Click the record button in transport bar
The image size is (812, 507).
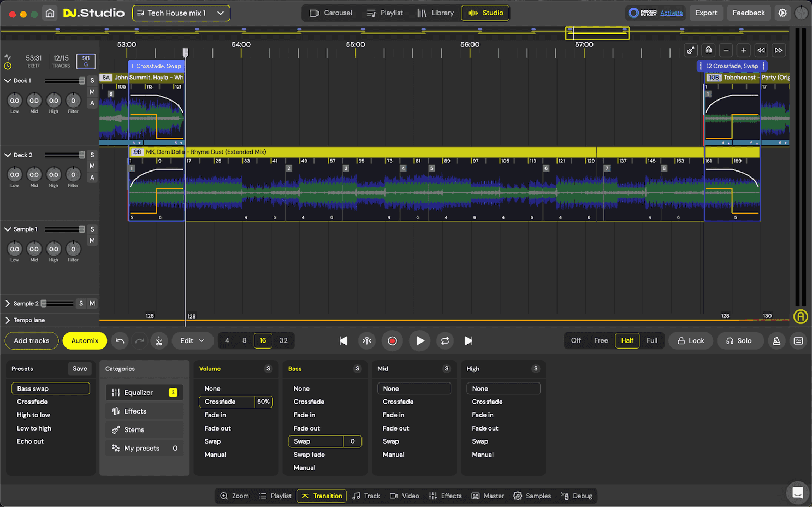coord(392,341)
